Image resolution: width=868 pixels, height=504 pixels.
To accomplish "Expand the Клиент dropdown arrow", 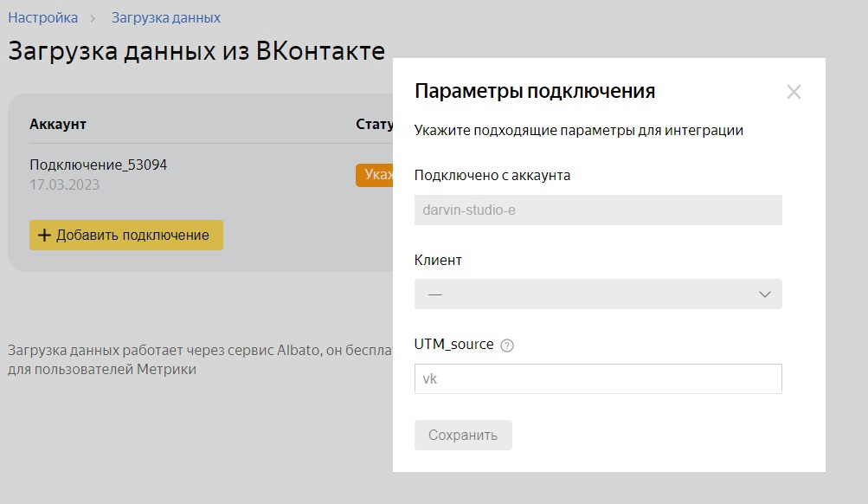I will coord(765,294).
